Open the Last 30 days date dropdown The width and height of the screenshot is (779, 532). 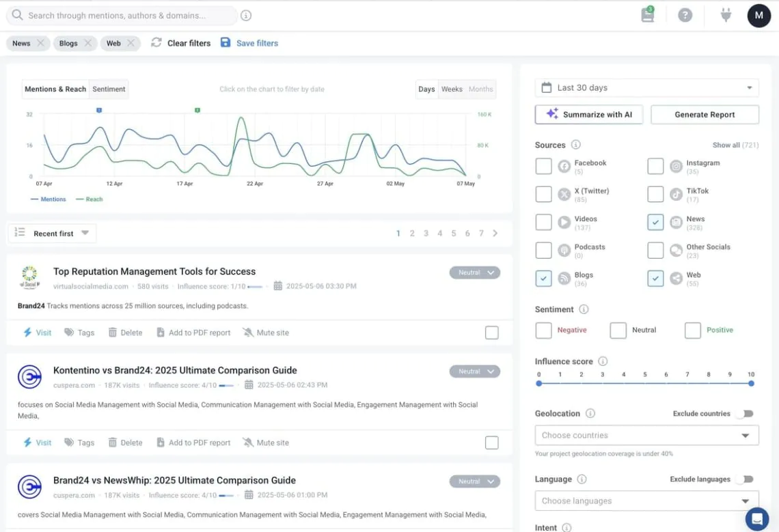646,87
